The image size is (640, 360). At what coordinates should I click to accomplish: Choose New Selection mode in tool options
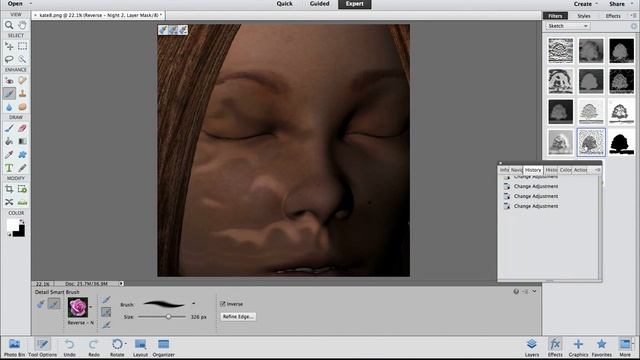pos(106,300)
